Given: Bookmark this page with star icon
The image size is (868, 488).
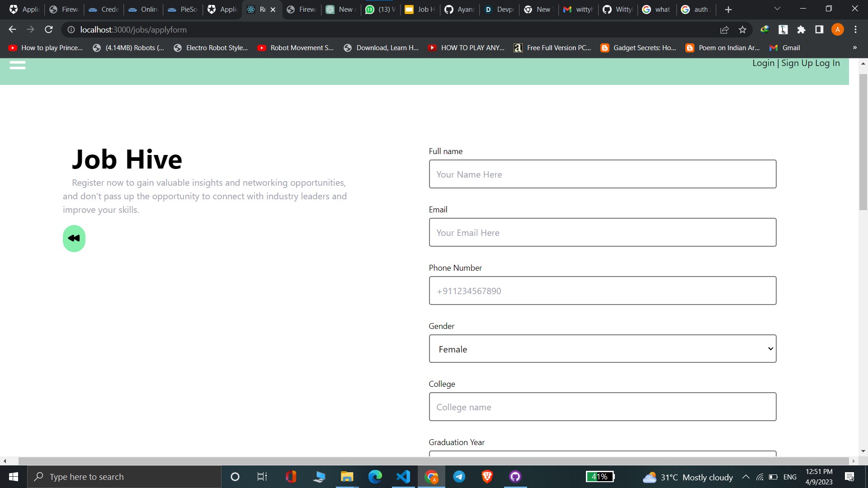Looking at the screenshot, I should click(x=742, y=30).
